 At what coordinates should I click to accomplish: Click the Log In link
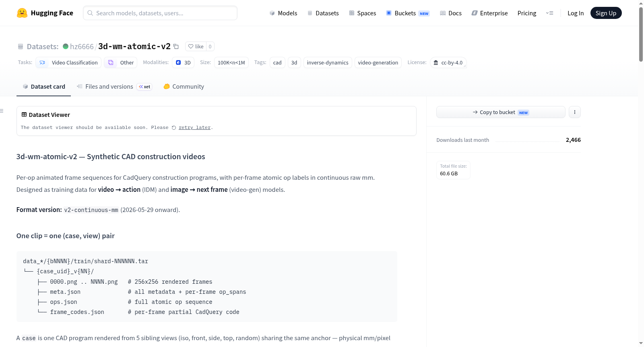576,13
